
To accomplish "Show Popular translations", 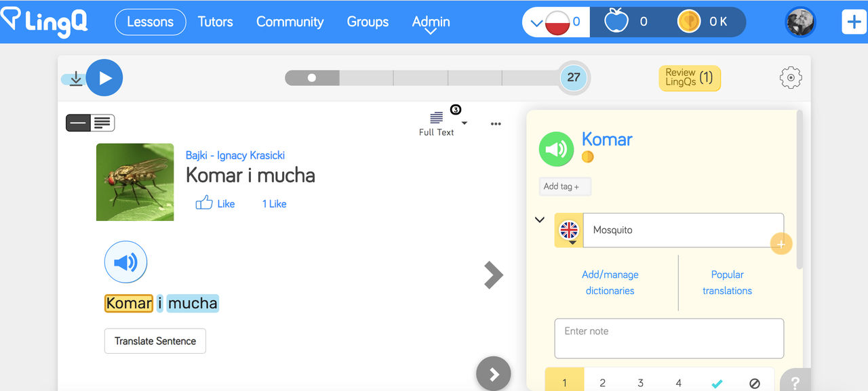I will pyautogui.click(x=727, y=283).
